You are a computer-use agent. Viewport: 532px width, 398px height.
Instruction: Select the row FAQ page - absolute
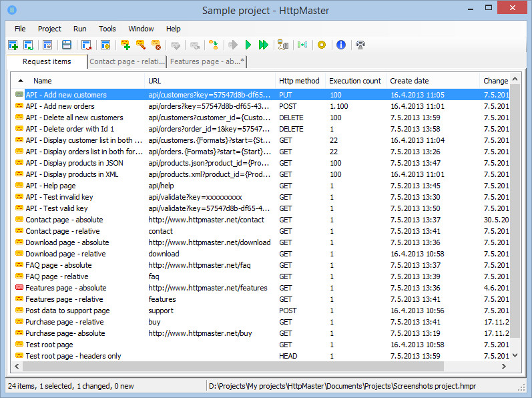pos(260,265)
